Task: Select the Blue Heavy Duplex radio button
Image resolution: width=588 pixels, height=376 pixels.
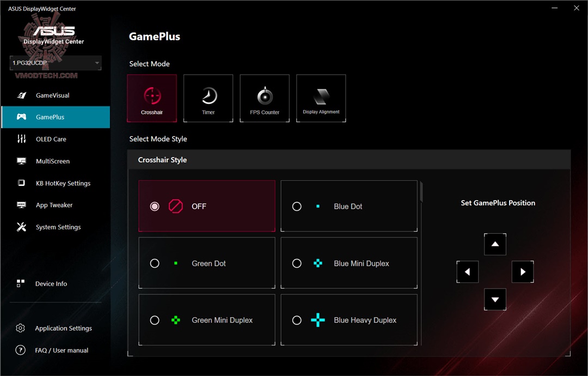Action: coord(297,320)
